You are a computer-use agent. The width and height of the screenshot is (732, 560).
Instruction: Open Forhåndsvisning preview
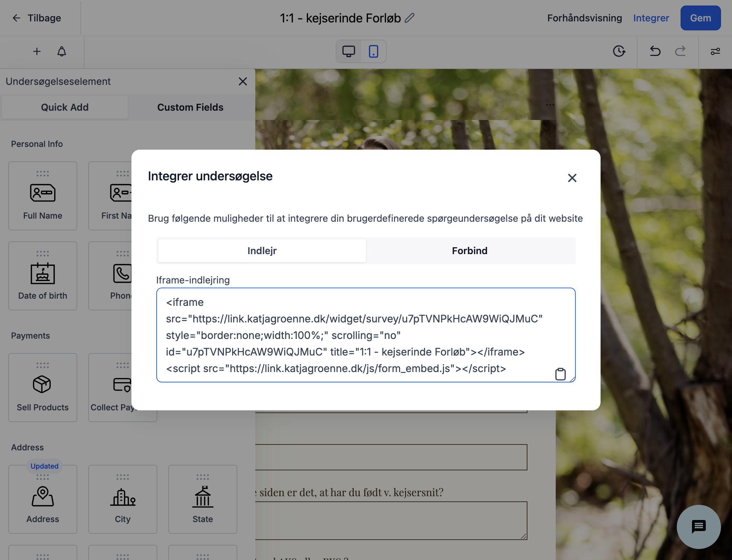pos(585,18)
